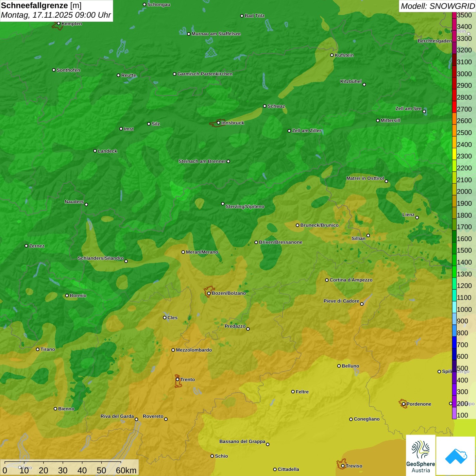Image resolution: width=476 pixels, height=476 pixels.
Task: Click the Sterzing/Vipiteno label
Action: [x=245, y=206]
